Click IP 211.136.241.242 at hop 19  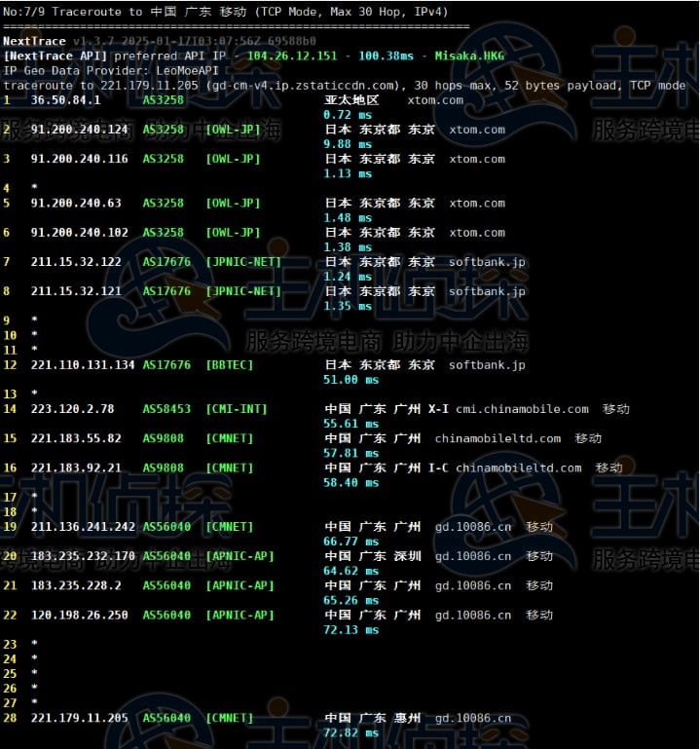(x=83, y=527)
